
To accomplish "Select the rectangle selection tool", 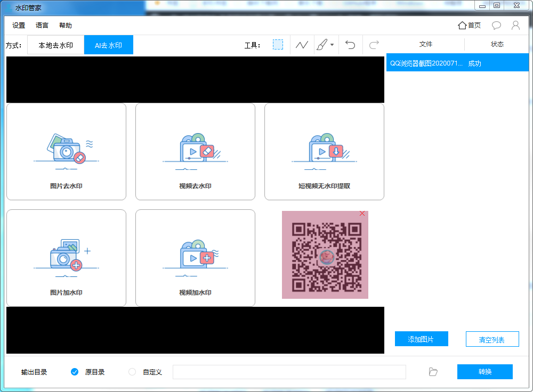I will (x=278, y=45).
